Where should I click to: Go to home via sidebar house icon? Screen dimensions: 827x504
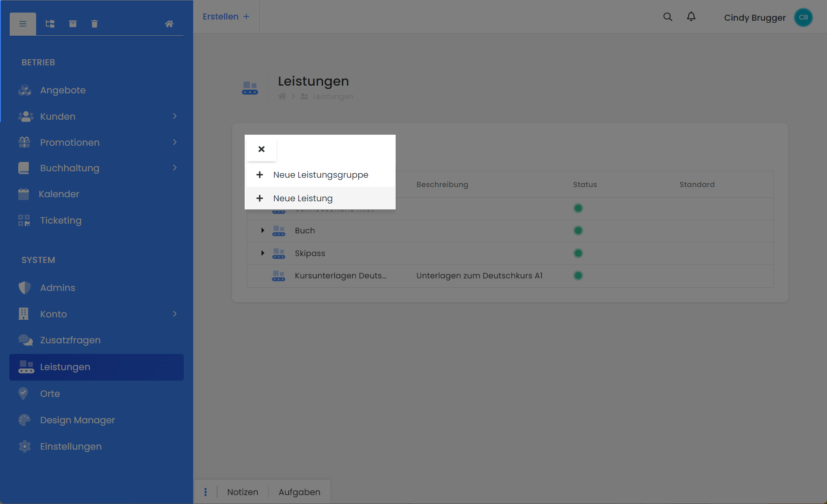(169, 24)
